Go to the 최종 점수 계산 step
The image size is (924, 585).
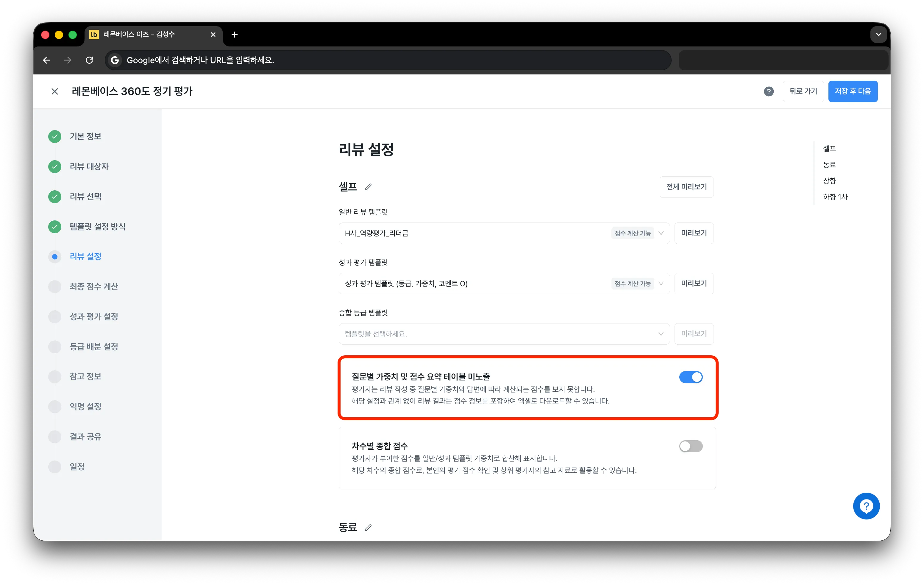click(94, 286)
